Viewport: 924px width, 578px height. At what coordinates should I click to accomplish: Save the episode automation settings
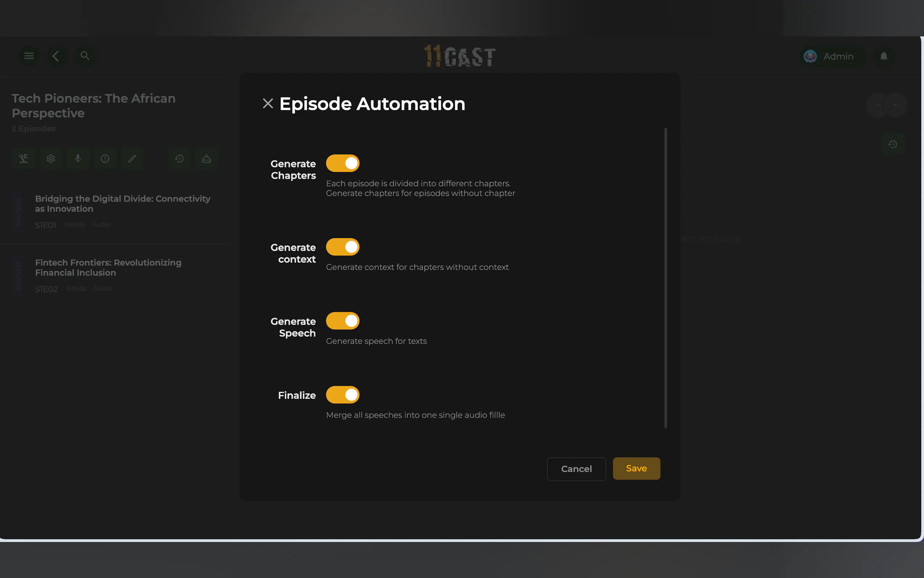[636, 468]
